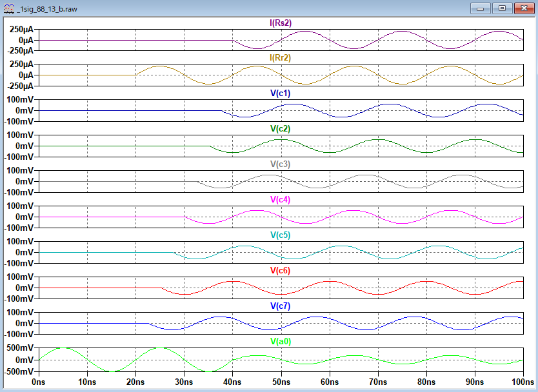Click -250µA axis label of I(Rr2) pane

point(19,86)
